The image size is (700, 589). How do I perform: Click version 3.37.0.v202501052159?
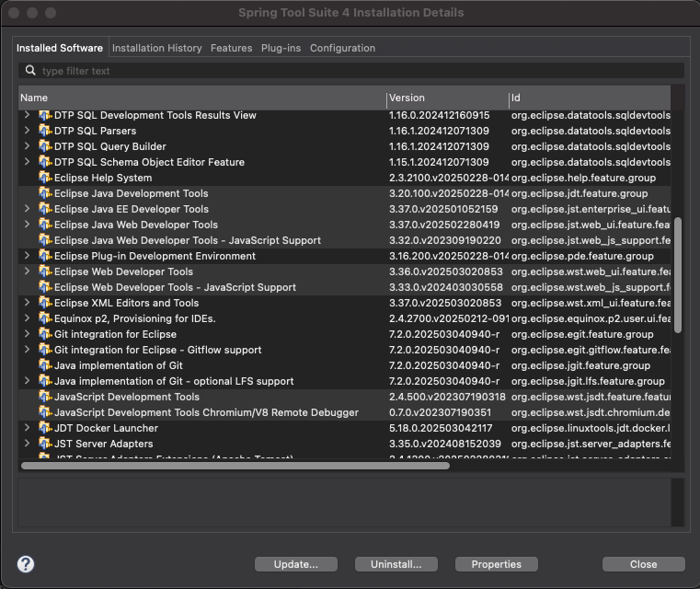[443, 209]
